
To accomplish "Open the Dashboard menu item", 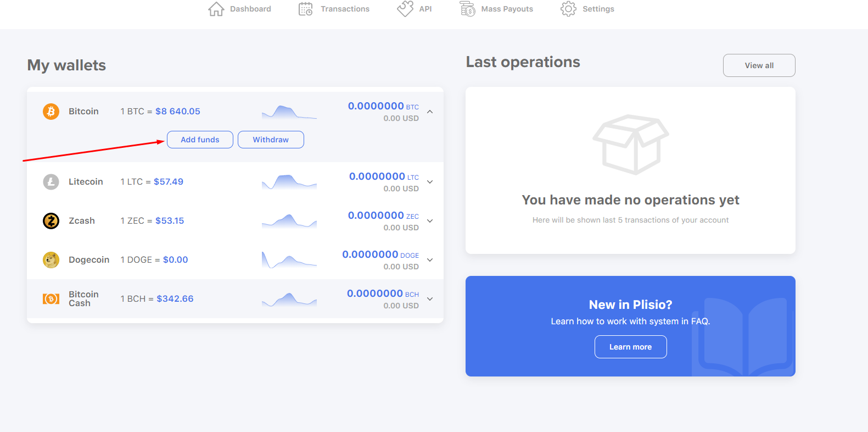I will 239,9.
